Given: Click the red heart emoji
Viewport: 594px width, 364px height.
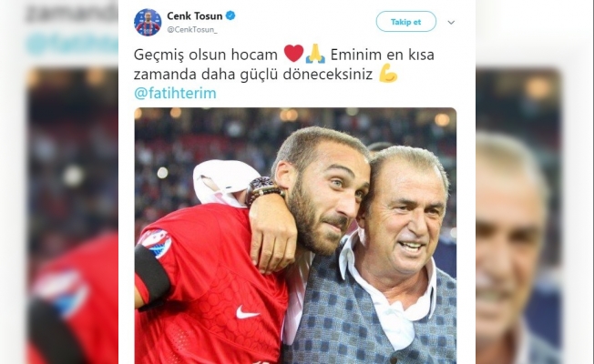Looking at the screenshot, I should pos(293,54).
